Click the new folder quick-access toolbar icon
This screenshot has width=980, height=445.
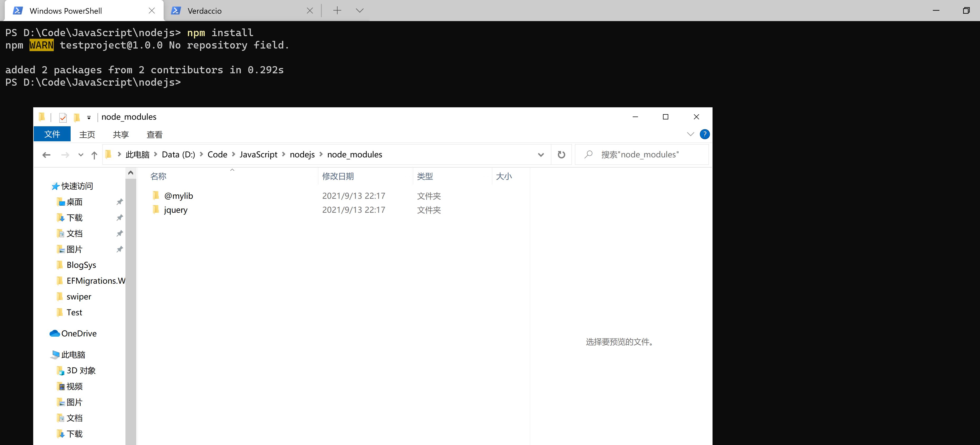77,117
